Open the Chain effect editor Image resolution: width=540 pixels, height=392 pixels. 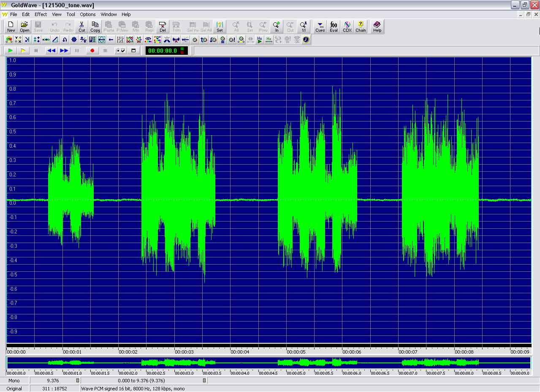pyautogui.click(x=361, y=27)
